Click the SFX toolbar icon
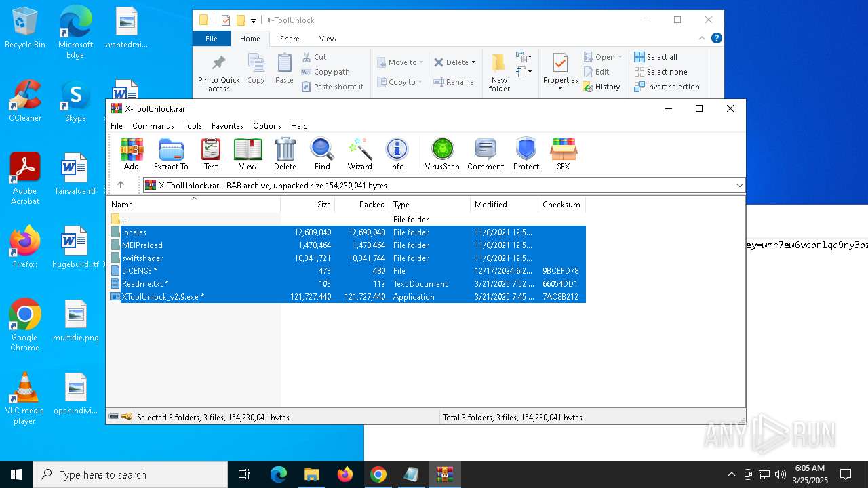The image size is (868, 488). (564, 154)
